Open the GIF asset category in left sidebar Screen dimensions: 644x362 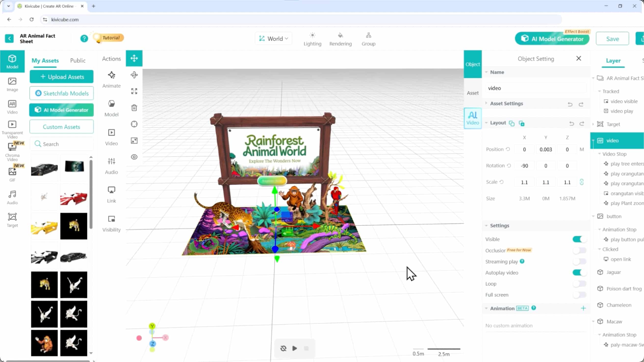pos(12,173)
